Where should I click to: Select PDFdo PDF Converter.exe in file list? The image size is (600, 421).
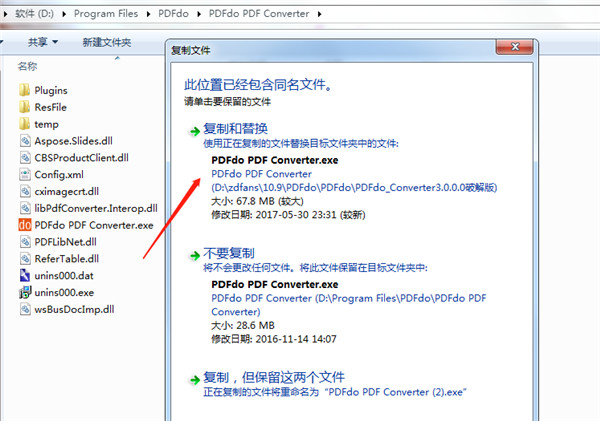(x=94, y=225)
